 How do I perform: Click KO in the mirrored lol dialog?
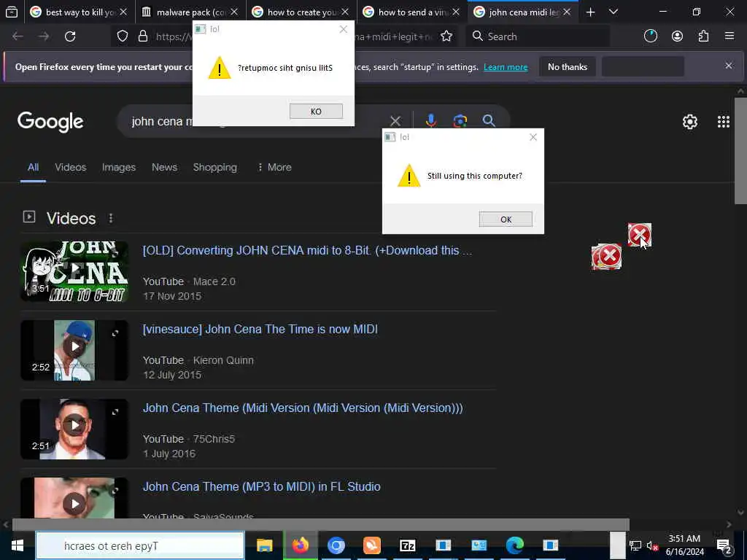point(316,112)
